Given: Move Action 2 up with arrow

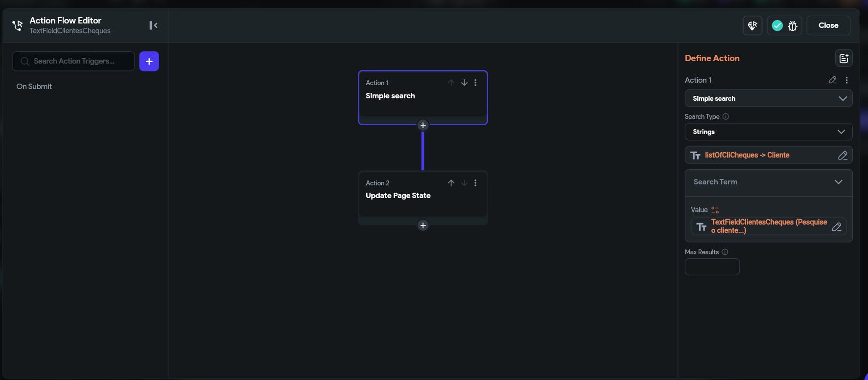Looking at the screenshot, I should pos(451,183).
